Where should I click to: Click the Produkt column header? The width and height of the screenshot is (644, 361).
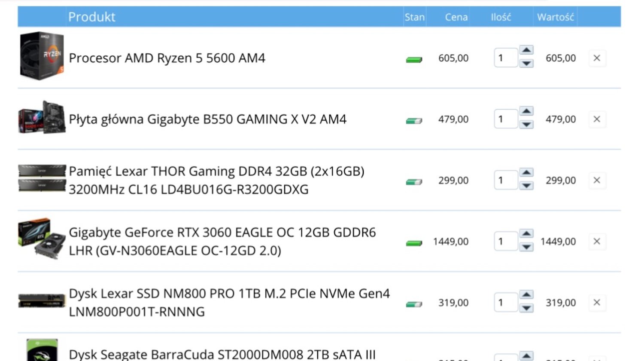(92, 17)
